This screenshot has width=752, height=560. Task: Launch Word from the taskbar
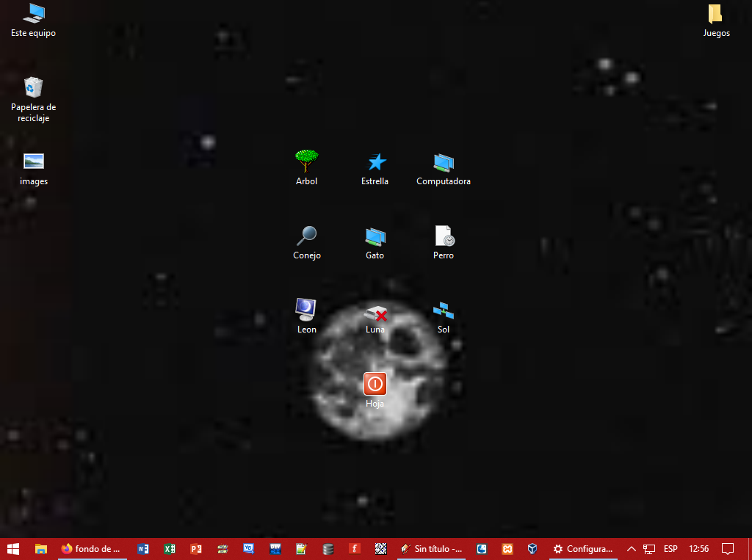143,548
